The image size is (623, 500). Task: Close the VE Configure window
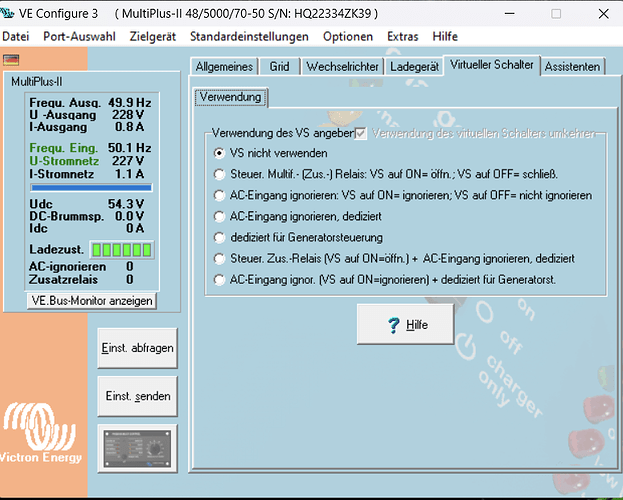(x=604, y=14)
